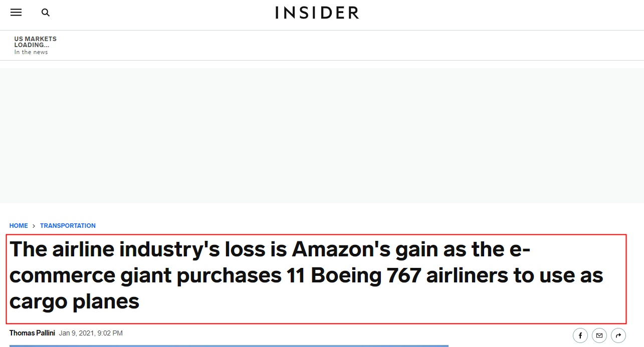Click the blank advertisement banner area
Image resolution: width=644 pixels, height=347 pixels.
pos(322,135)
